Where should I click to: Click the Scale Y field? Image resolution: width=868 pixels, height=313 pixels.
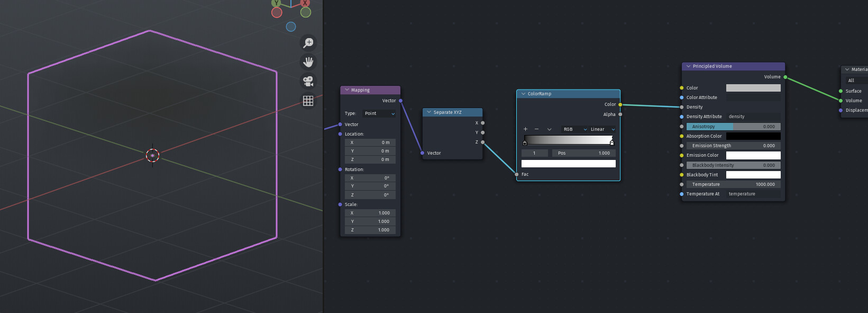370,221
